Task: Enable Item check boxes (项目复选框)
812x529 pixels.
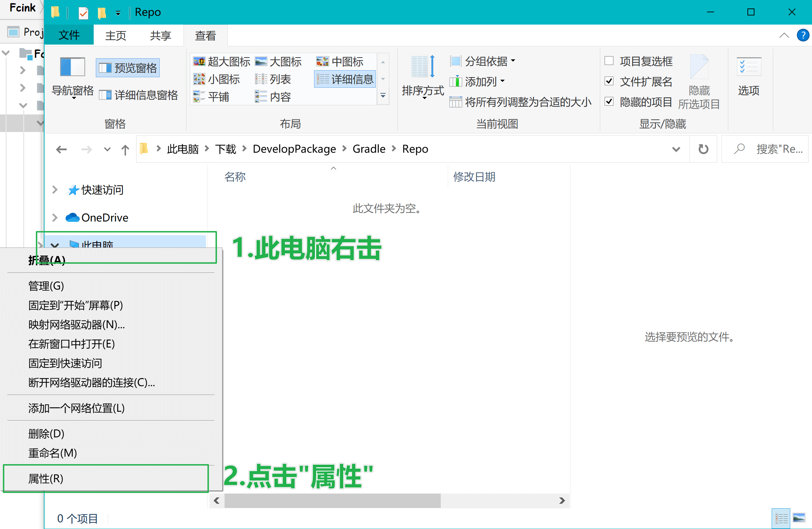Action: click(609, 61)
